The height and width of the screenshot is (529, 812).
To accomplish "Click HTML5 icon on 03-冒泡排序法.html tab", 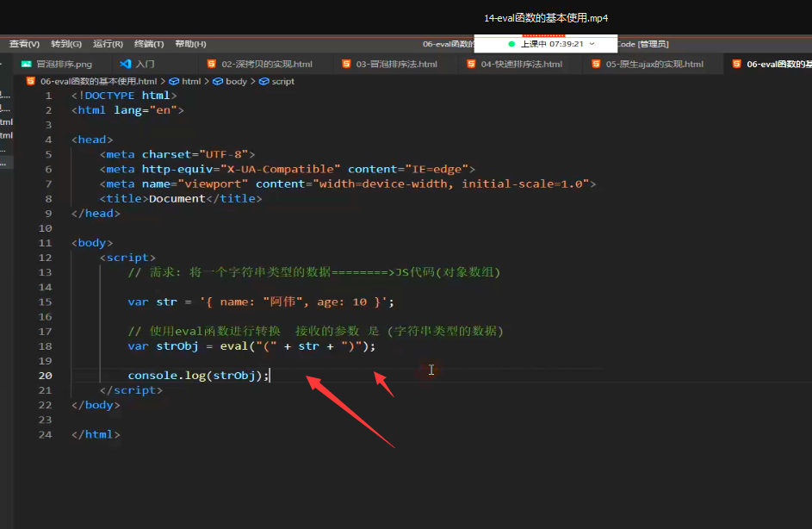I will [346, 64].
